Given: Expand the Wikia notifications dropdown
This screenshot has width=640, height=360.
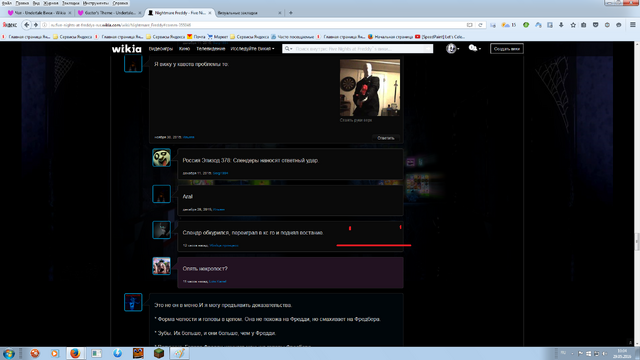Looking at the screenshot, I should pos(474,49).
